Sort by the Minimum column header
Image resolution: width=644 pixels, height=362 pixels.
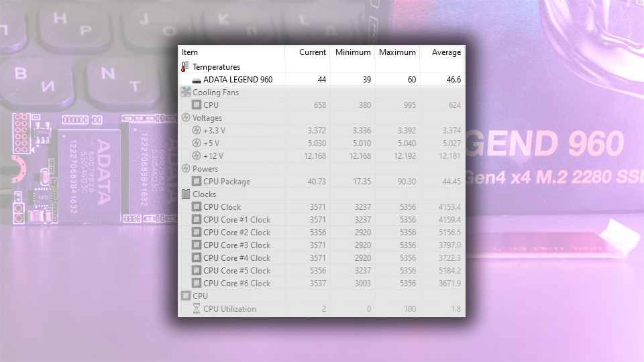point(352,52)
